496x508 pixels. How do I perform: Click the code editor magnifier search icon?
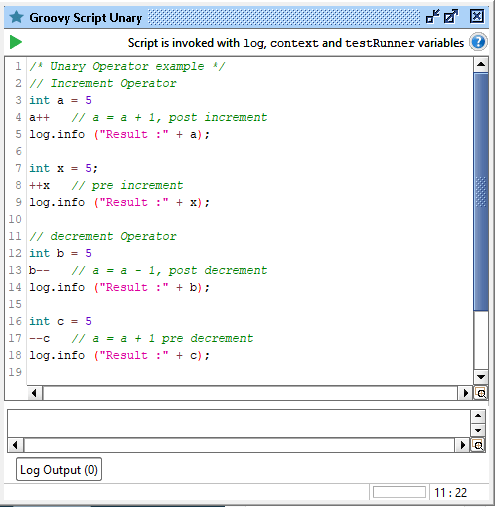tap(480, 394)
